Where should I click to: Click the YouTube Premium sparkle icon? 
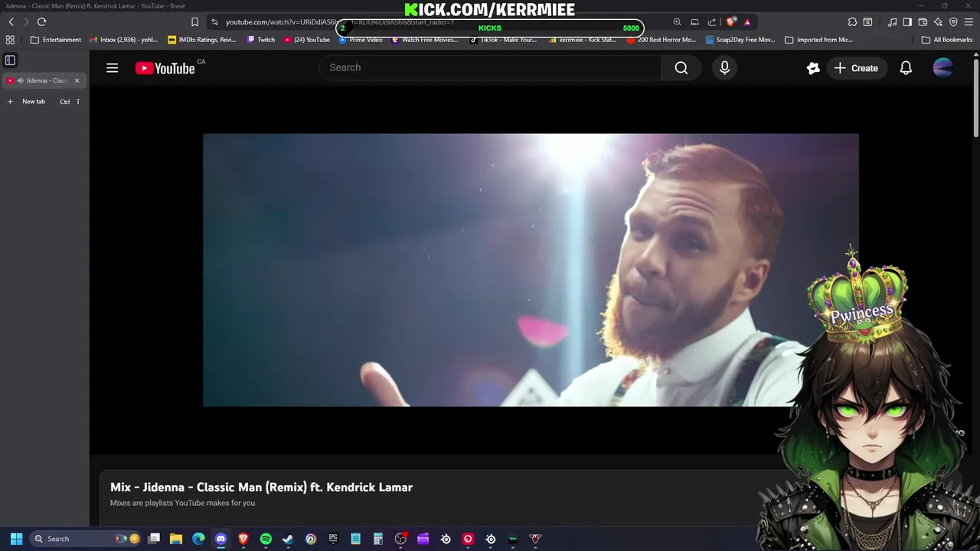813,68
